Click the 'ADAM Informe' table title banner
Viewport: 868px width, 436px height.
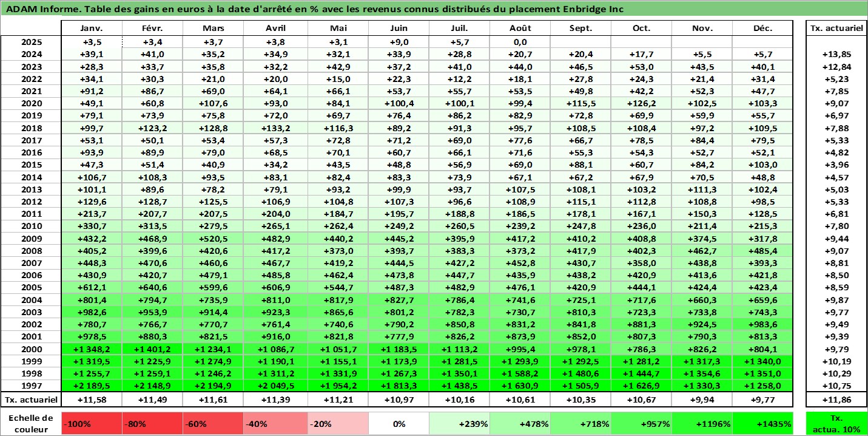pos(434,9)
